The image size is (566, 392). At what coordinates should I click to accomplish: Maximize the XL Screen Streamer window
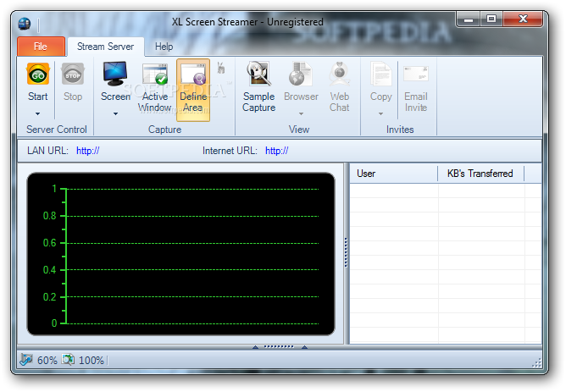click(x=491, y=19)
